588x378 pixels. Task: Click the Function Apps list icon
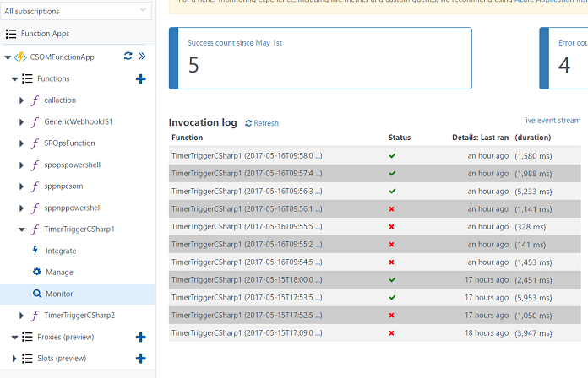pyautogui.click(x=11, y=34)
